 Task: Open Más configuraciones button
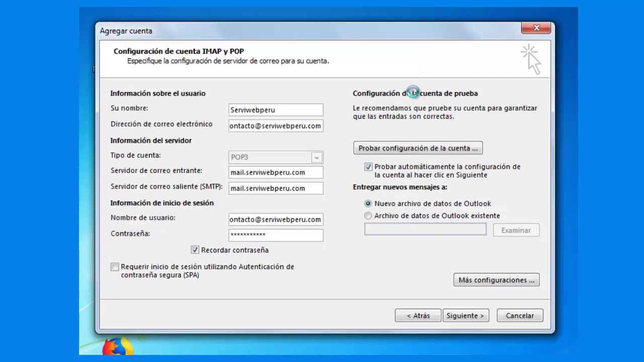pos(497,280)
